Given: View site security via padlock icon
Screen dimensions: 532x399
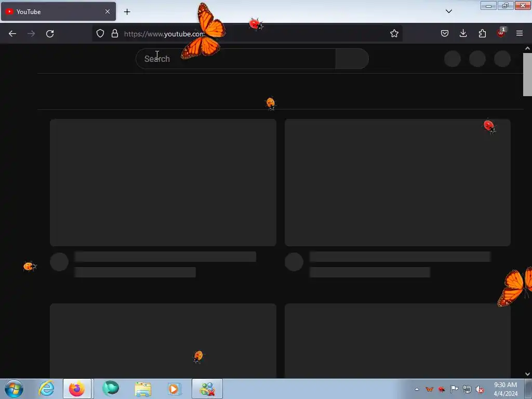Looking at the screenshot, I should [x=115, y=33].
